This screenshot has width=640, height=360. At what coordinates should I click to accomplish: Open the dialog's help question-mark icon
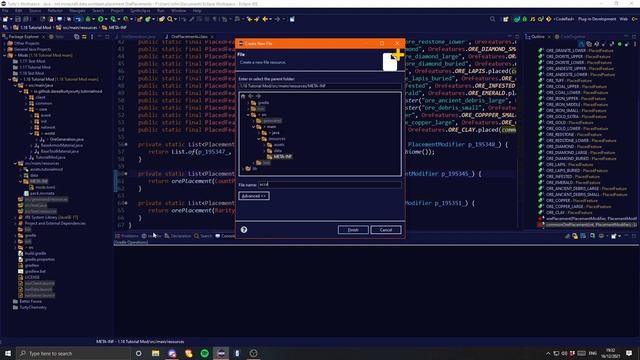(x=244, y=230)
